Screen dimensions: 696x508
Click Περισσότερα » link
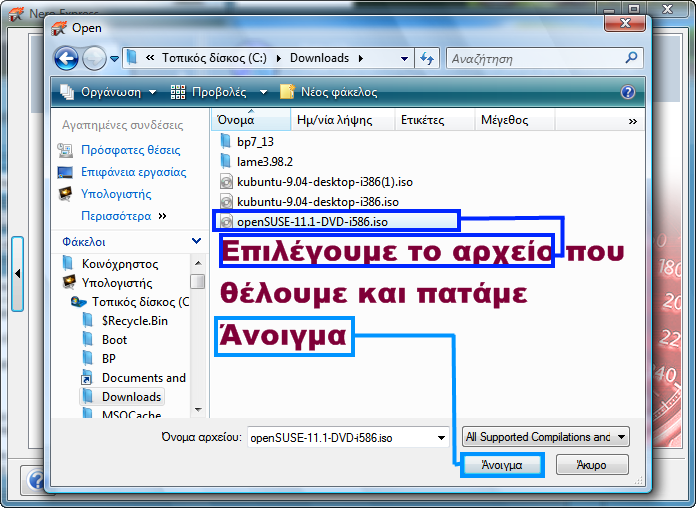(x=123, y=216)
